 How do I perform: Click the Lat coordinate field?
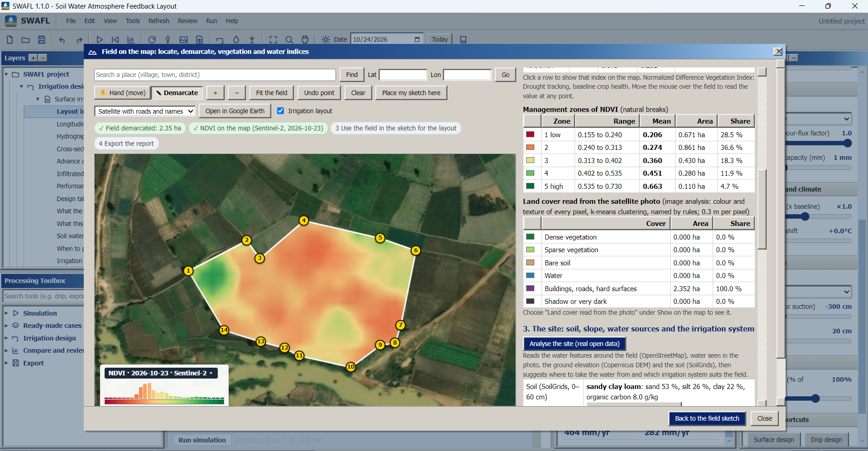click(403, 75)
